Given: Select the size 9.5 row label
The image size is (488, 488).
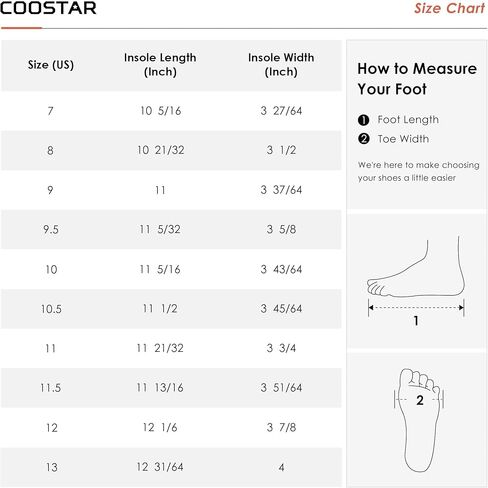Looking at the screenshot, I should point(51,230).
